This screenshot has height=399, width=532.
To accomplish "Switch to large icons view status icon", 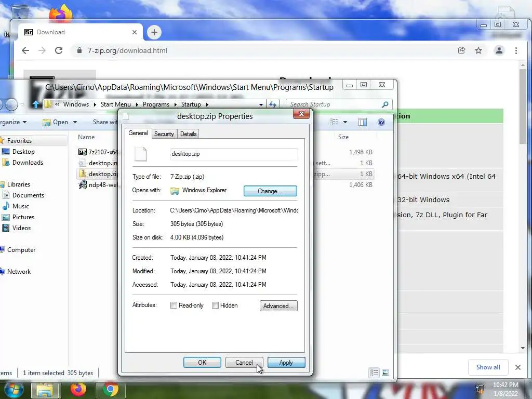I will pyautogui.click(x=385, y=373).
